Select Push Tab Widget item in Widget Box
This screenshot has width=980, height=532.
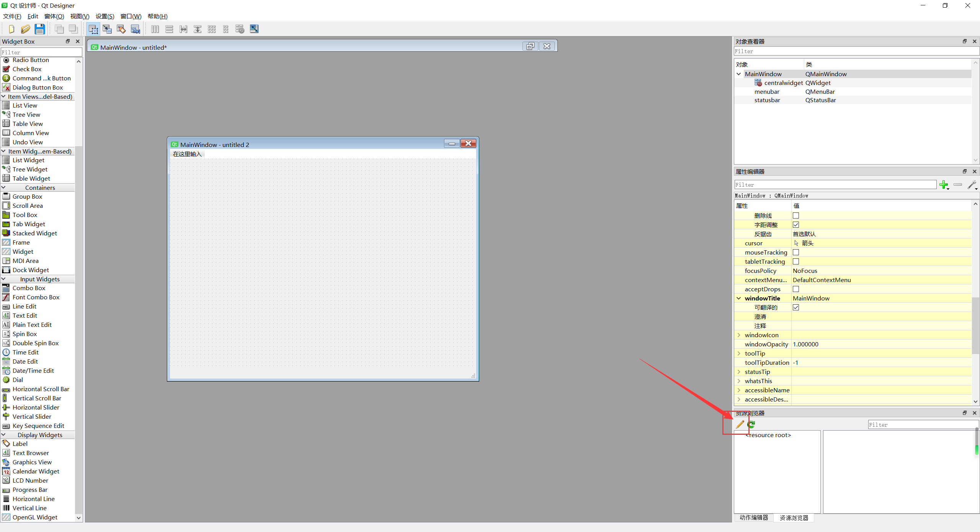(29, 224)
